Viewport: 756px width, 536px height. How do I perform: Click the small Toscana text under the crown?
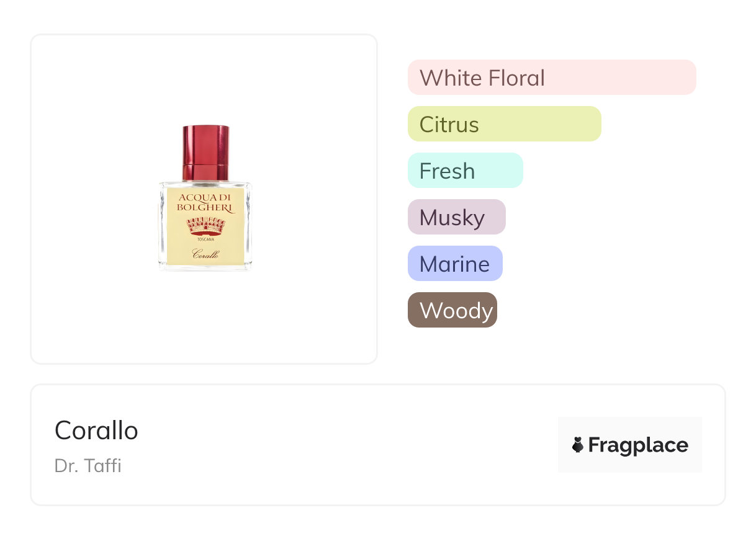pyautogui.click(x=205, y=239)
